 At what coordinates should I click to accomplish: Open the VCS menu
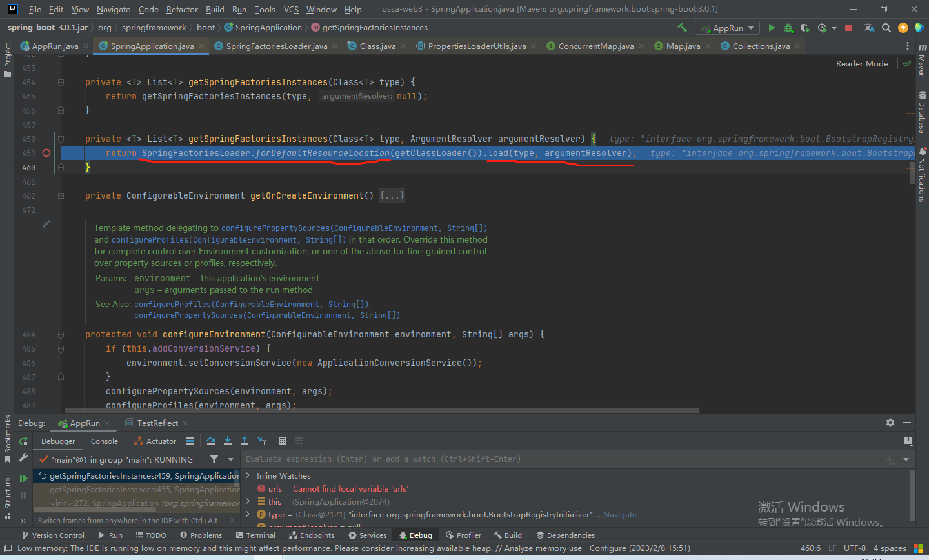coord(291,9)
